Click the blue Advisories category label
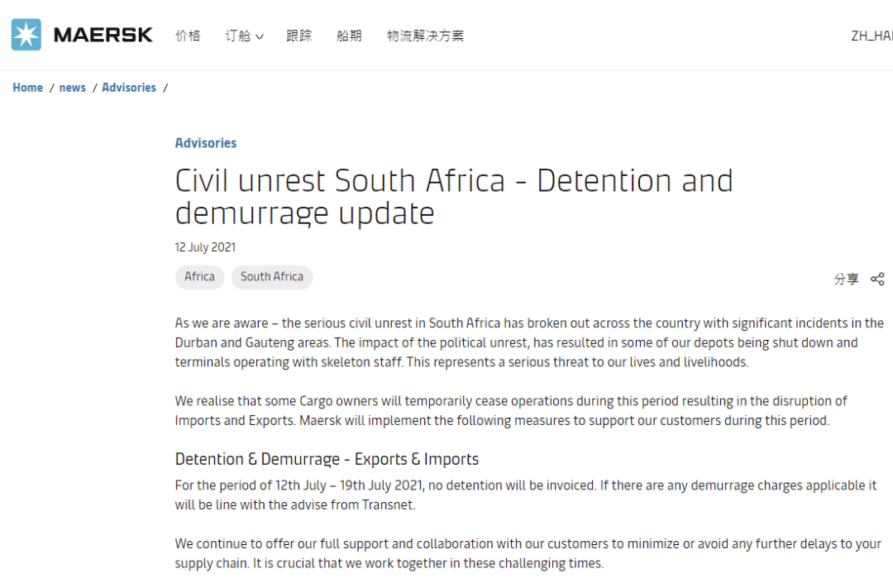 206,143
